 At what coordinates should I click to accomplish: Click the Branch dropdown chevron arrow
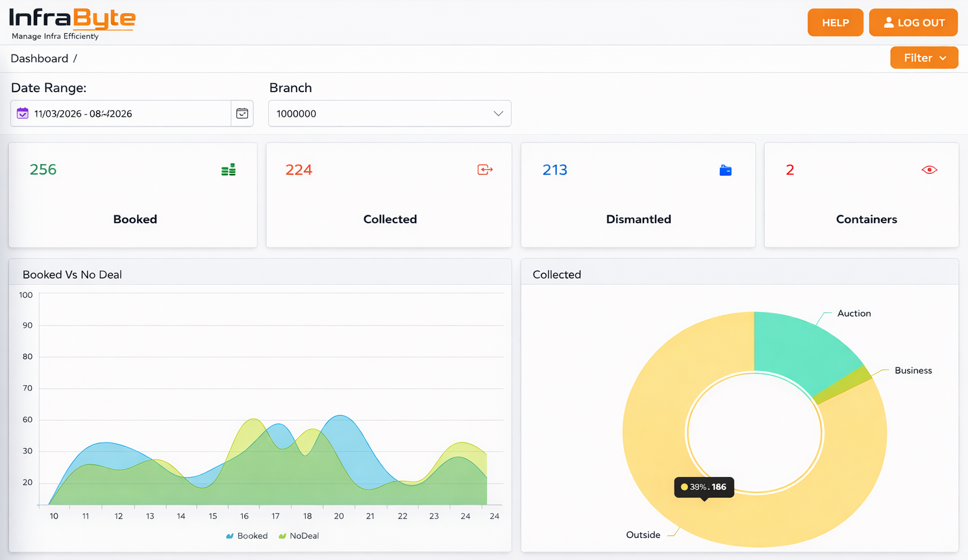click(499, 113)
